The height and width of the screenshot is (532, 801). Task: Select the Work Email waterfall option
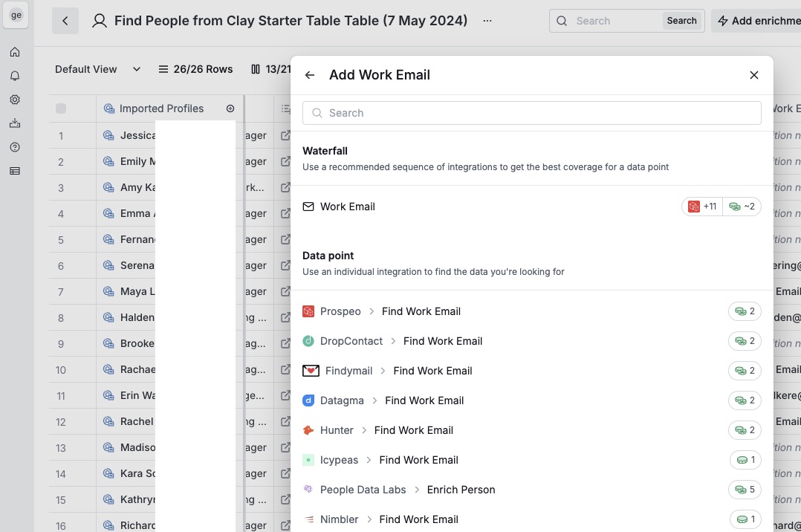348,207
